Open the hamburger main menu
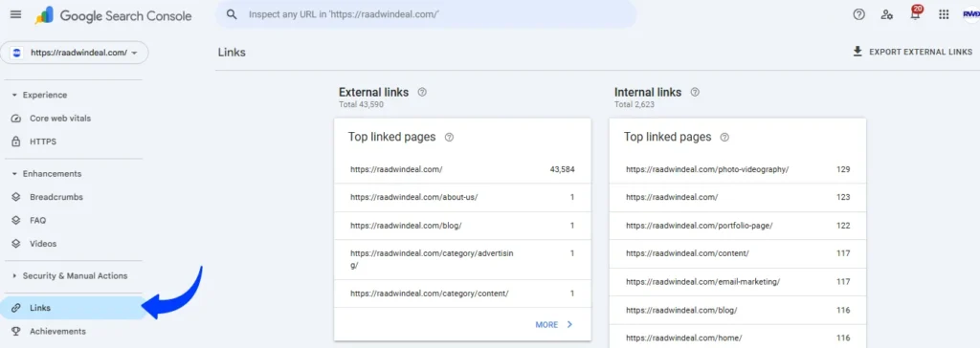Image resolution: width=980 pixels, height=348 pixels. [x=15, y=15]
